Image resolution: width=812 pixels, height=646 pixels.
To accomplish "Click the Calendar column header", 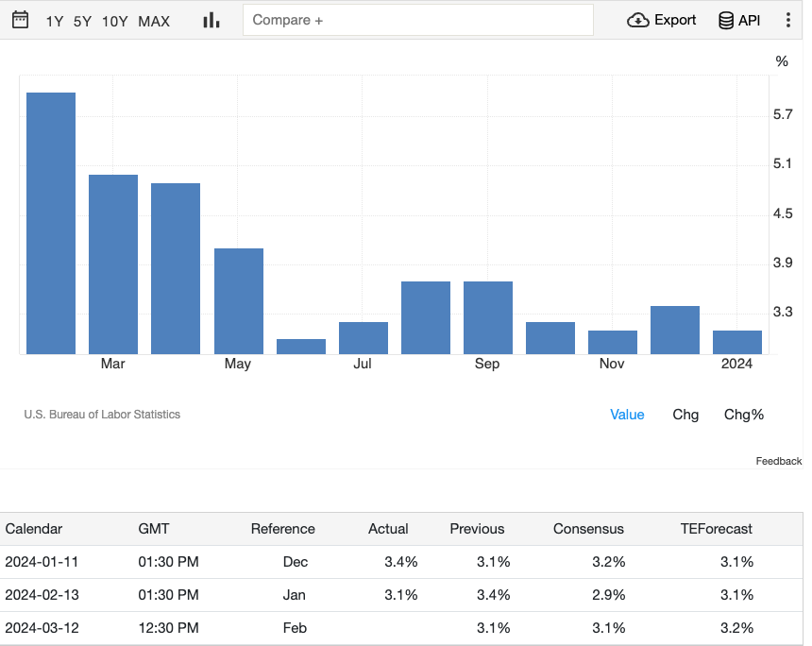I will pyautogui.click(x=34, y=528).
